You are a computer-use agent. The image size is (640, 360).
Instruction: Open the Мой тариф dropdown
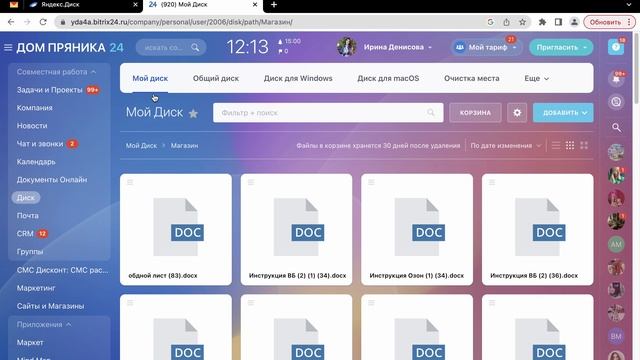tap(487, 47)
